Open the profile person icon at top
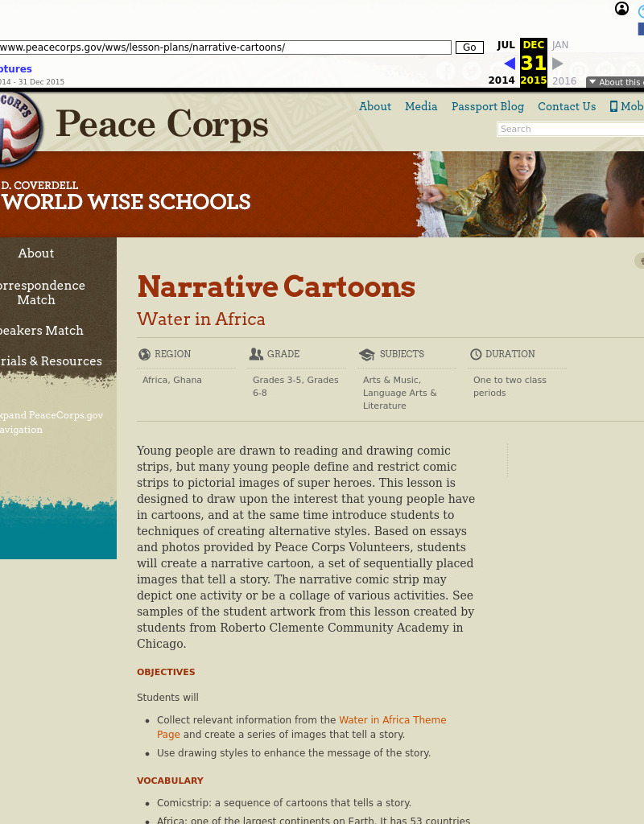Image resolution: width=644 pixels, height=824 pixels. click(621, 8)
